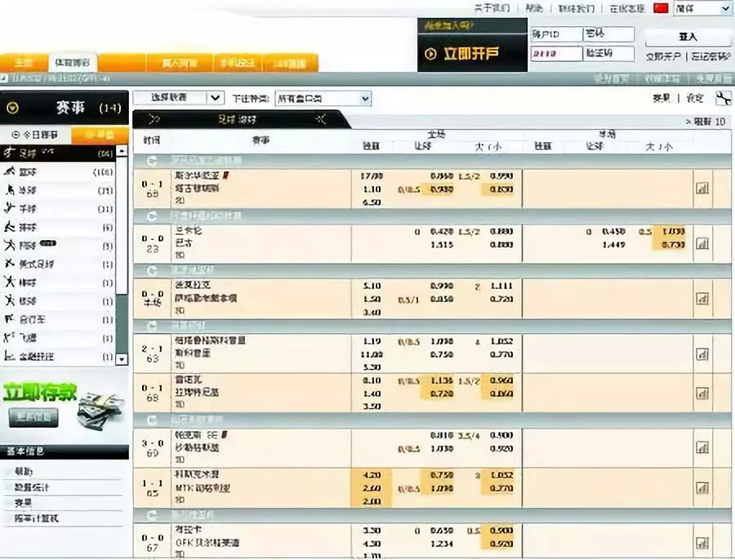Screen dimensions: 735x560
Task: Open stats chart icon for the 17.00 odds match
Action: coord(702,189)
